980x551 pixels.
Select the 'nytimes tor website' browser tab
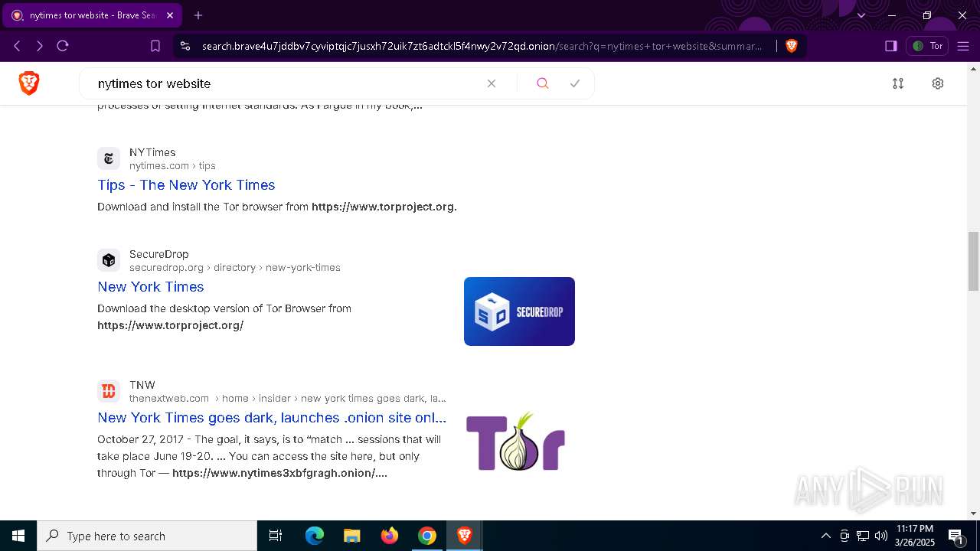[92, 15]
